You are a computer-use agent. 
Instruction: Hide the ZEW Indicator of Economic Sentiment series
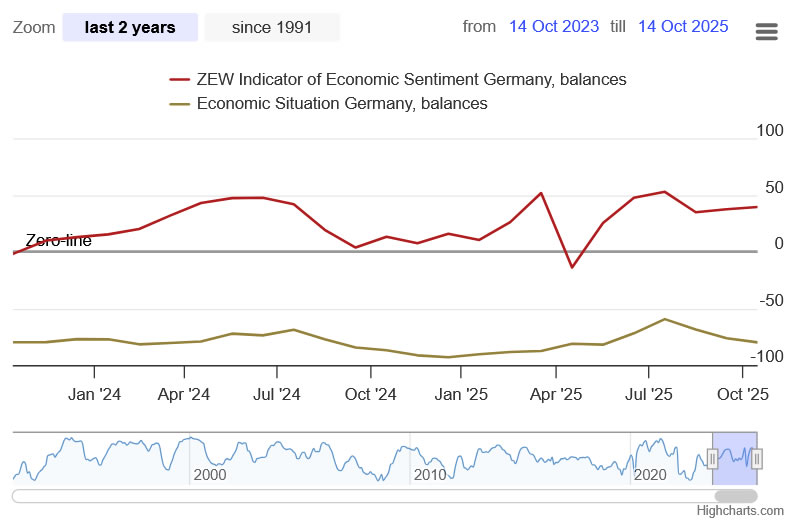(412, 80)
